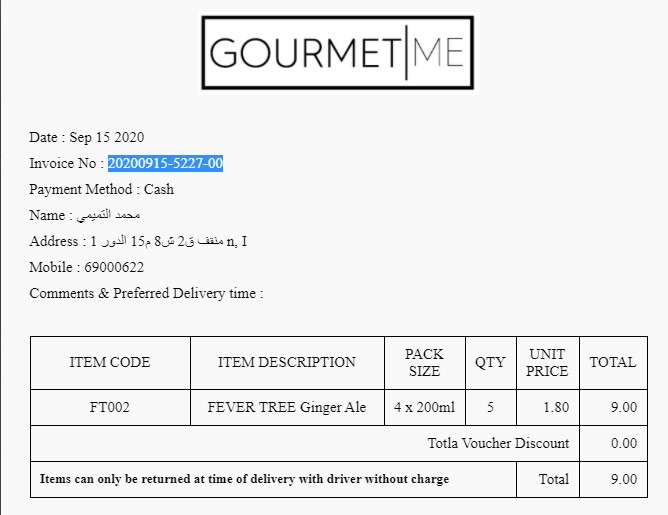
Task: Click the highlighted invoice number 20200915-5227-00
Action: point(165,163)
